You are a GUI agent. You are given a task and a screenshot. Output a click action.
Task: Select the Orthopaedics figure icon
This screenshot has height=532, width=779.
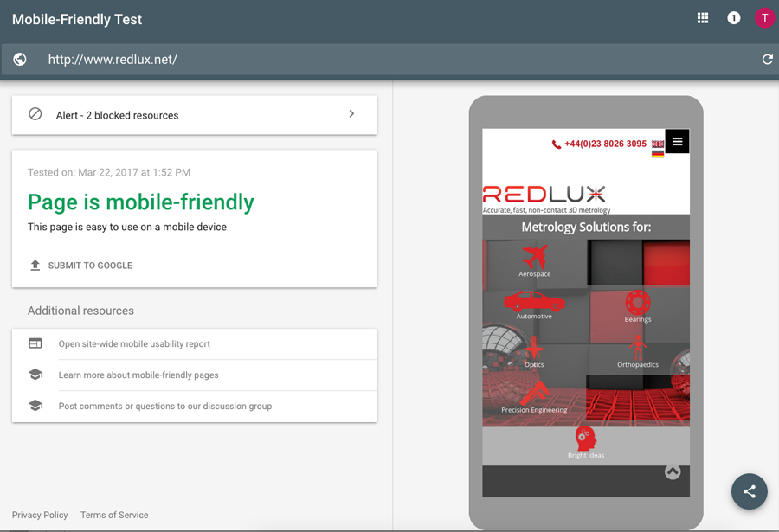coord(638,347)
